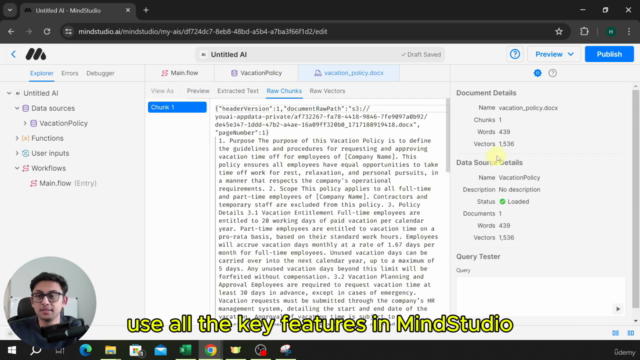Screen dimensions: 640x360
Task: Go back using the blue chevron arrow
Action: 13,54
